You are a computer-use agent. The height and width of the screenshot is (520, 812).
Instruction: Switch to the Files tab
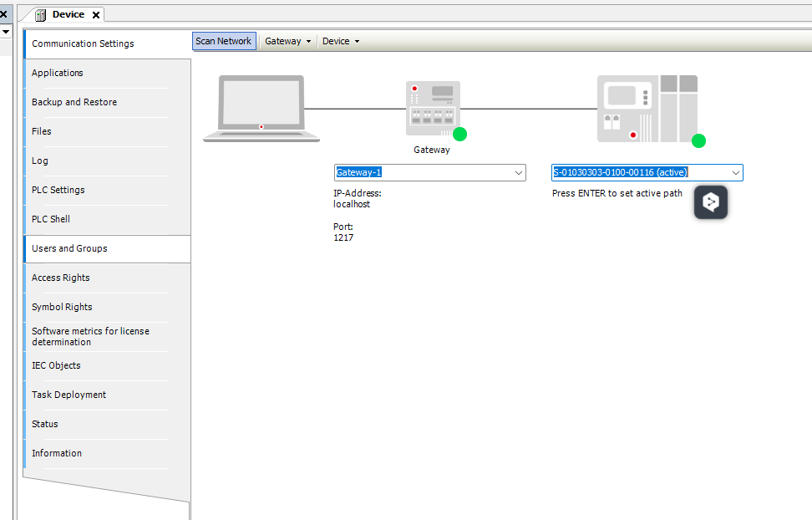click(x=108, y=132)
